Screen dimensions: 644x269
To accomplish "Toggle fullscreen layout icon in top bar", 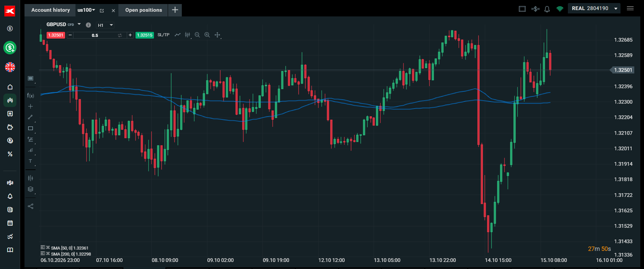I will (522, 9).
